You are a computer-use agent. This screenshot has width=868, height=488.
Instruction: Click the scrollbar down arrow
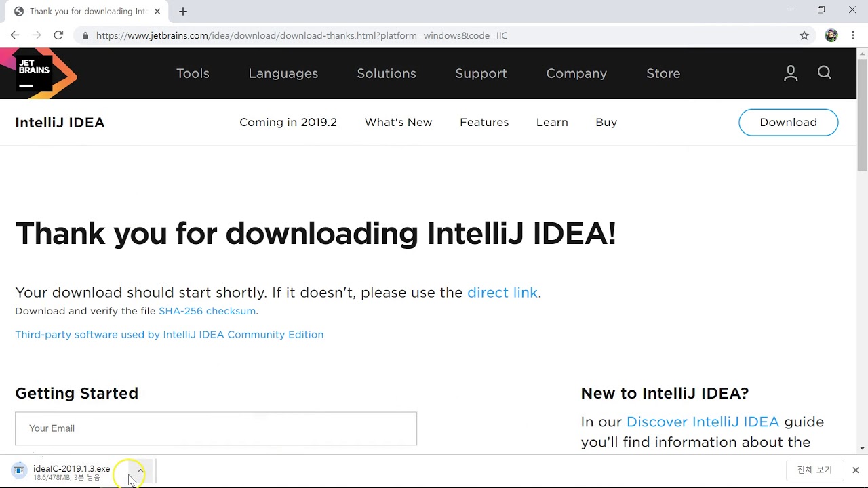pos(862,448)
